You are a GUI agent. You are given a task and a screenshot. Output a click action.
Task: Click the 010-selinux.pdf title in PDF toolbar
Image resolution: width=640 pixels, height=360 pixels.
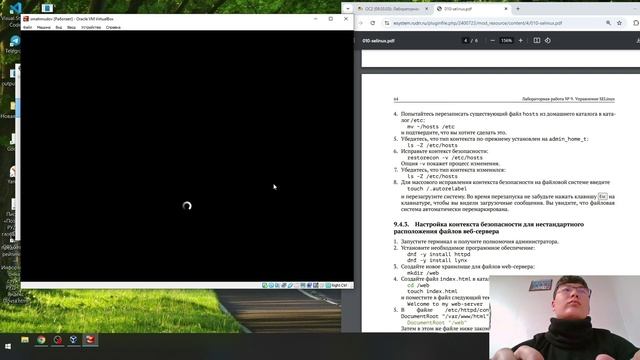(378, 41)
